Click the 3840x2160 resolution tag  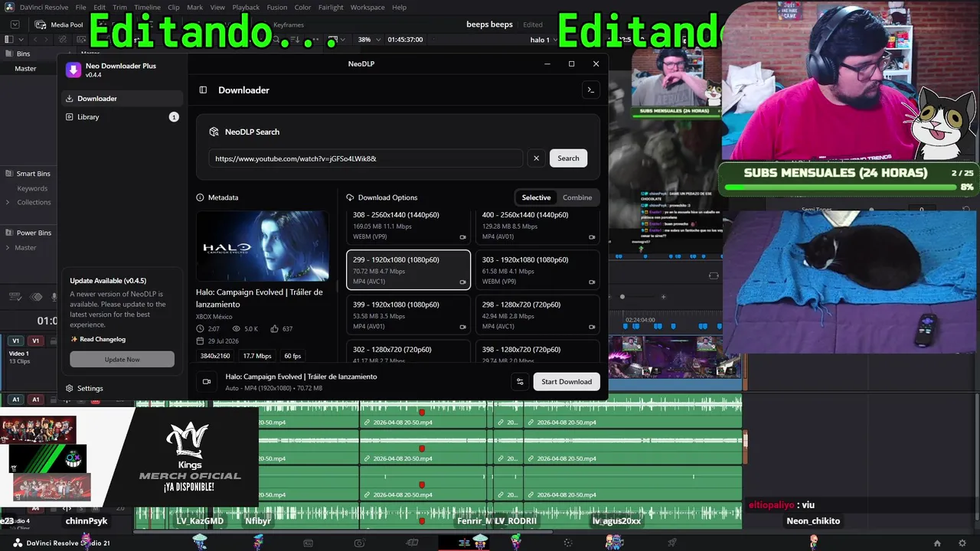point(215,356)
